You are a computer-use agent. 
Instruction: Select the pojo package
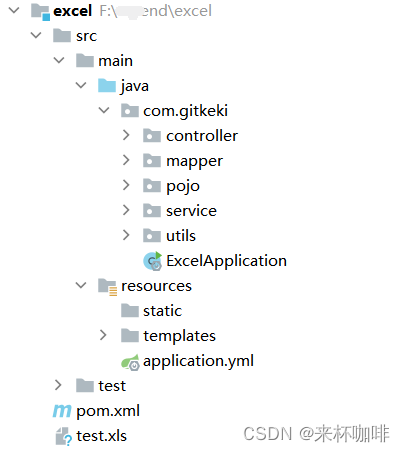click(x=183, y=186)
